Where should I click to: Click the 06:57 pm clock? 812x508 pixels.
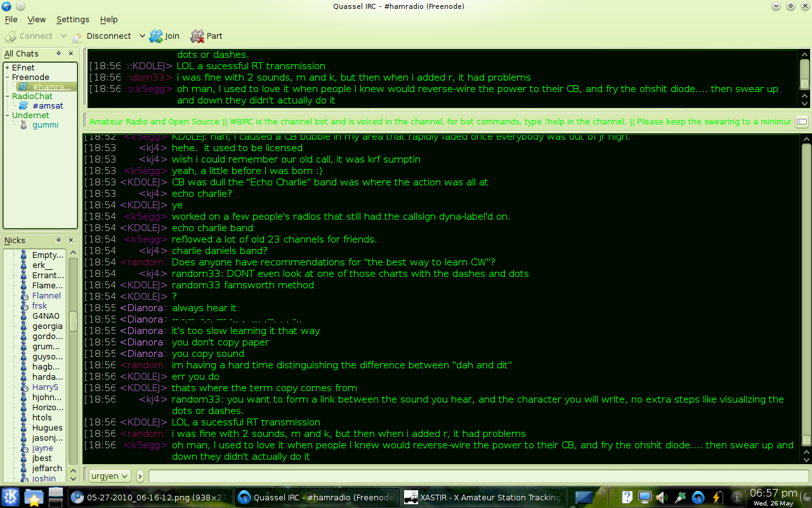point(773,493)
